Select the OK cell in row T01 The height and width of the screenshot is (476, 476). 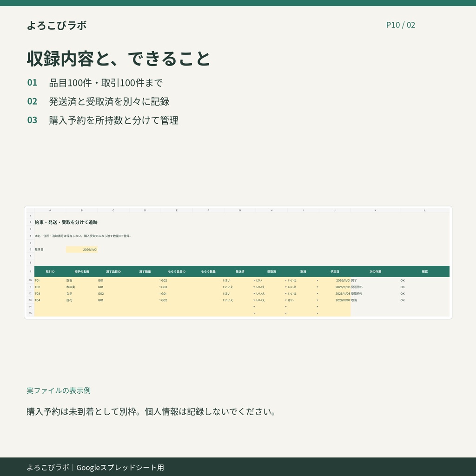tap(425, 280)
